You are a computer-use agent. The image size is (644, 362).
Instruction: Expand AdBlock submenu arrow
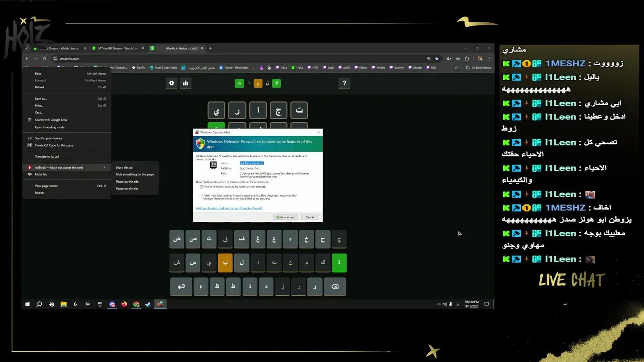(x=104, y=167)
